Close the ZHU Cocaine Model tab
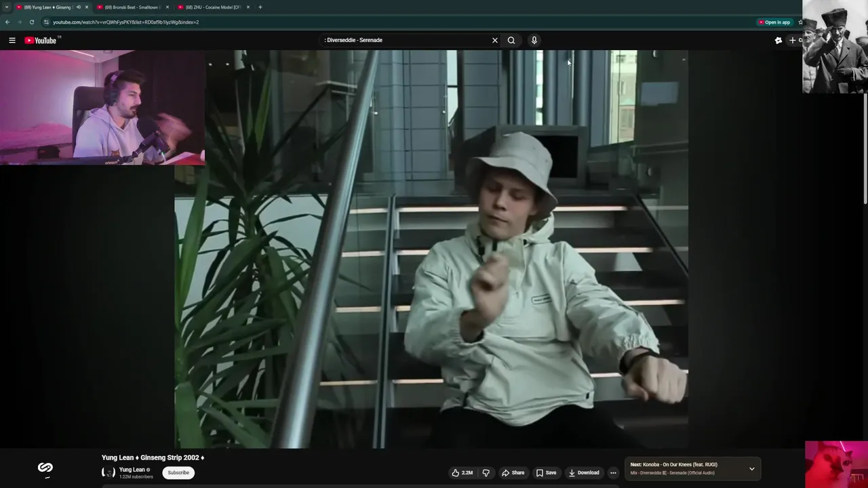Screen dimensions: 868x488 tap(248, 7)
